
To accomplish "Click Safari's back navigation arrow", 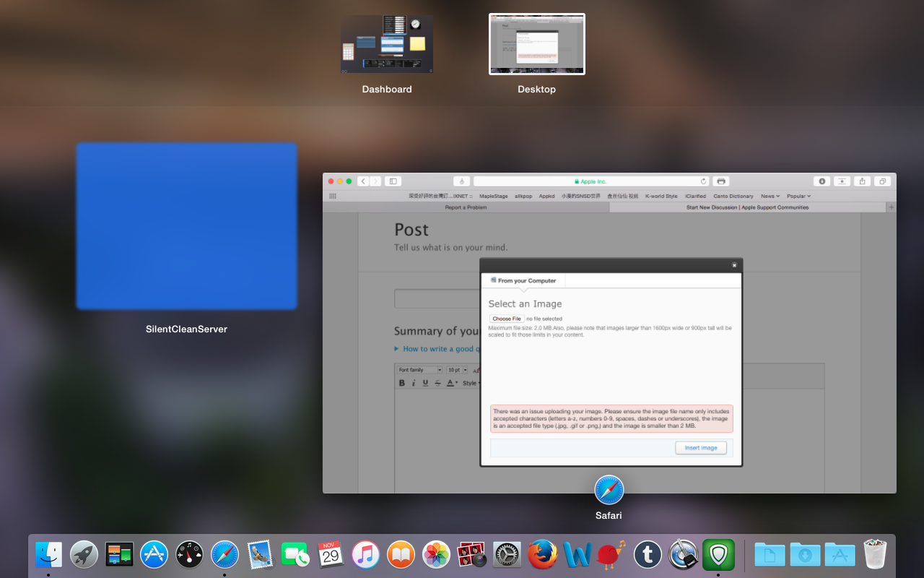I will (x=362, y=181).
